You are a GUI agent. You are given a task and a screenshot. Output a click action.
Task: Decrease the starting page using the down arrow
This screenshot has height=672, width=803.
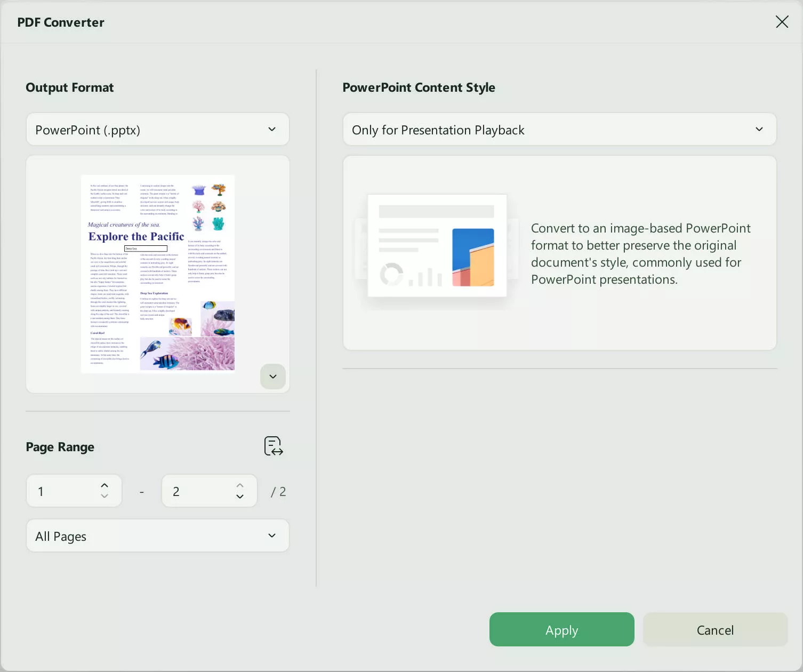105,497
